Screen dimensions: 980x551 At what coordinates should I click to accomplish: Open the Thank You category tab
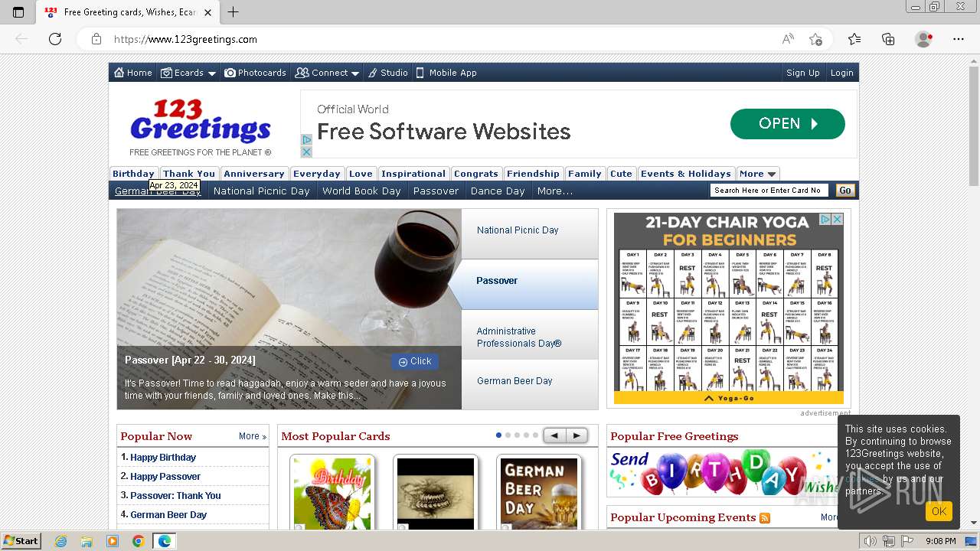click(189, 174)
